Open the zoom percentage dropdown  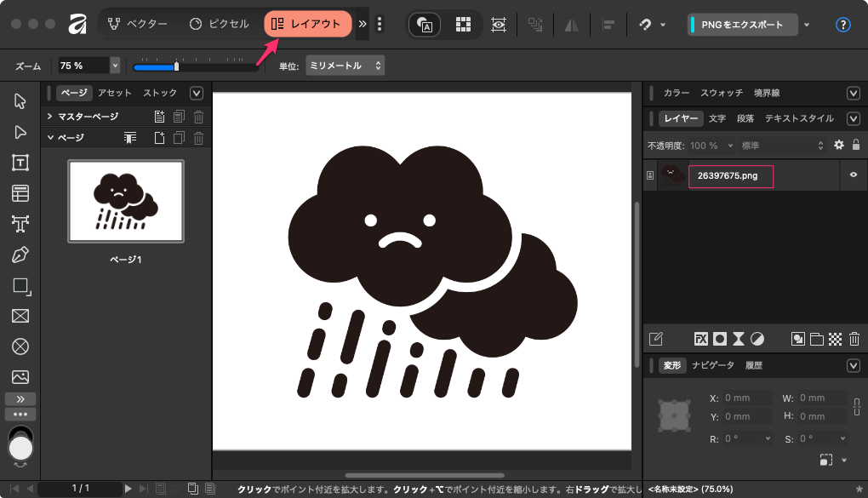coord(115,66)
